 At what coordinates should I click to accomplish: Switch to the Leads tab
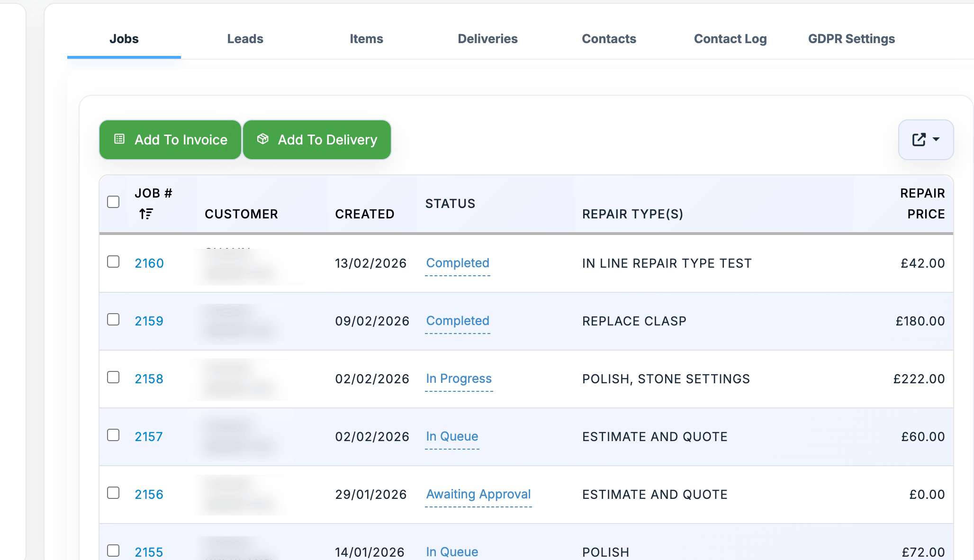tap(245, 39)
